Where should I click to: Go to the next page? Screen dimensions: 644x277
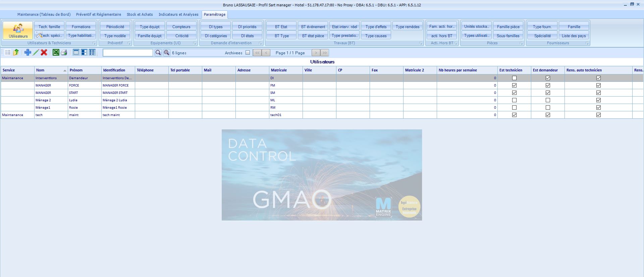point(316,53)
